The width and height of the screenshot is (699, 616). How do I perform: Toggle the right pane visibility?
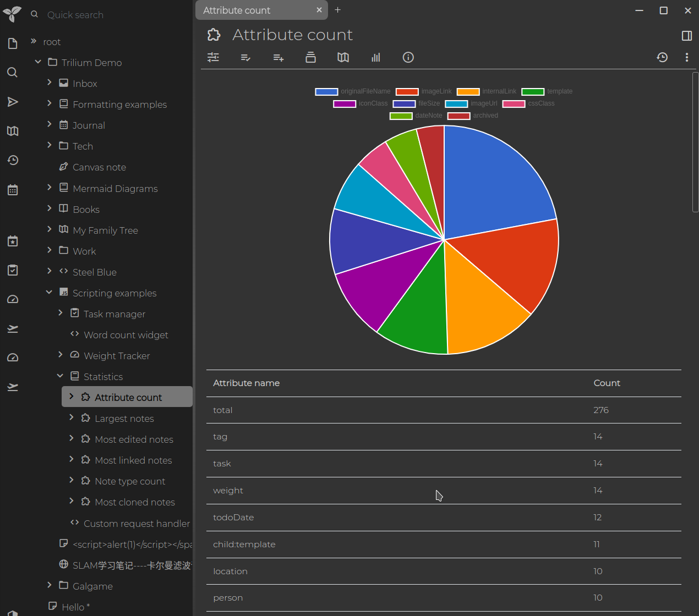tap(686, 36)
